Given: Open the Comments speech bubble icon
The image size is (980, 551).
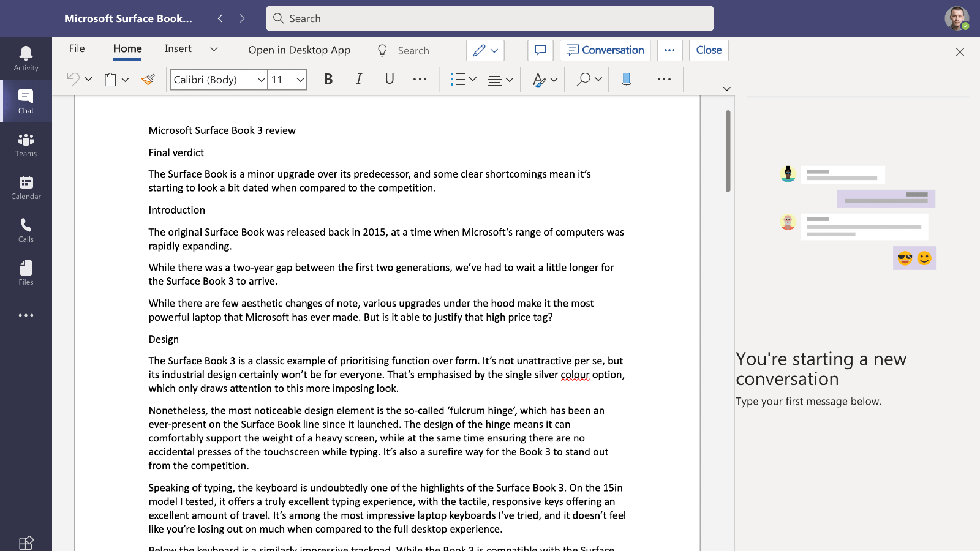Looking at the screenshot, I should pos(540,50).
